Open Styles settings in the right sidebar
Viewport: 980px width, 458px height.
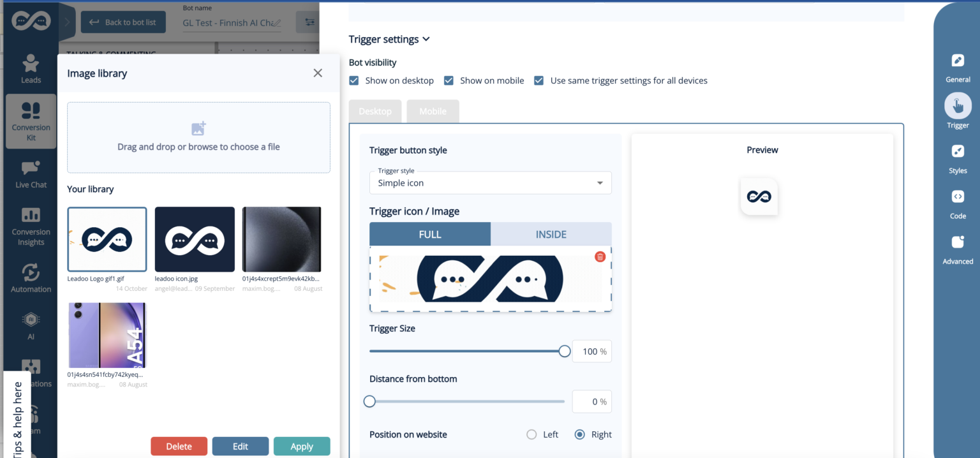point(958,158)
